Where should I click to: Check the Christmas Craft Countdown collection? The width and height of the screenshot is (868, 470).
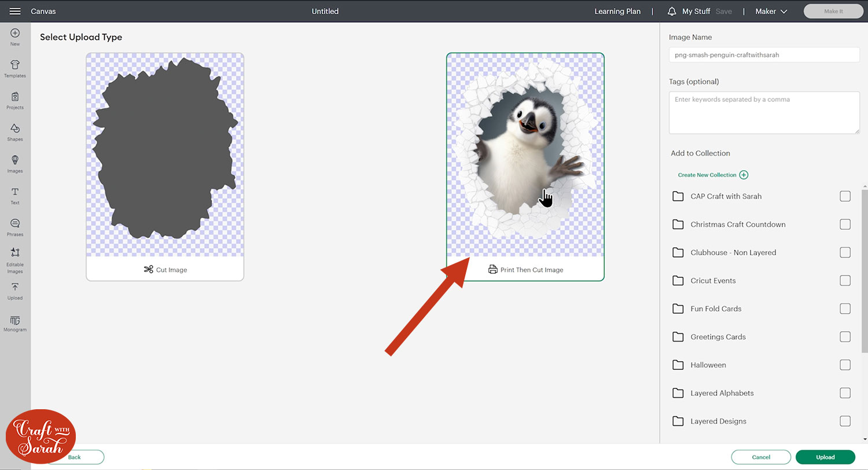click(x=845, y=224)
